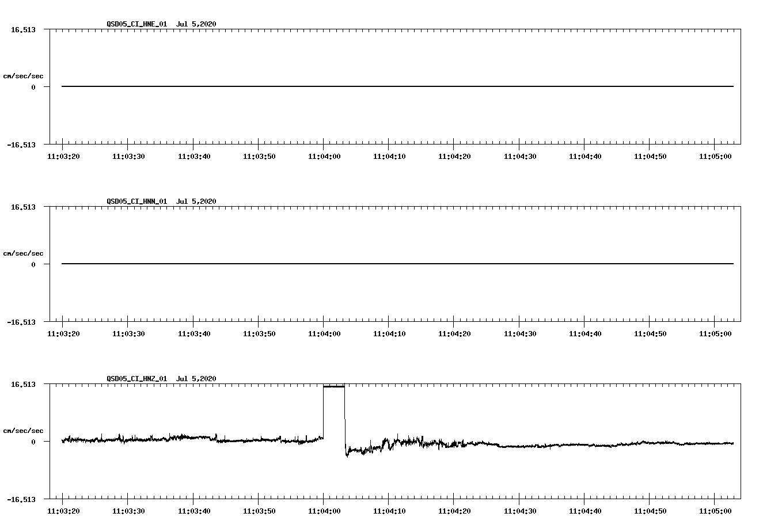Click 11:04:40 time label under HNZ plot
This screenshot has height=532, width=782.
point(584,511)
